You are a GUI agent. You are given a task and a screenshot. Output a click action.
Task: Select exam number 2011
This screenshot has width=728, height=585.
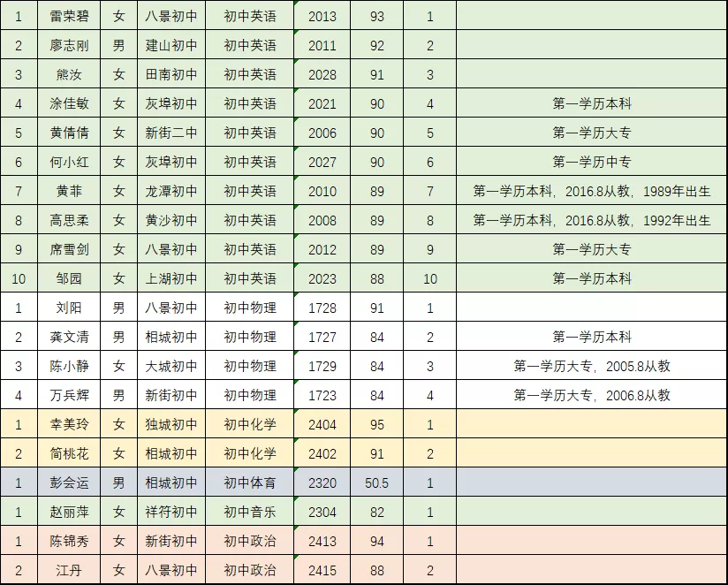pos(322,46)
